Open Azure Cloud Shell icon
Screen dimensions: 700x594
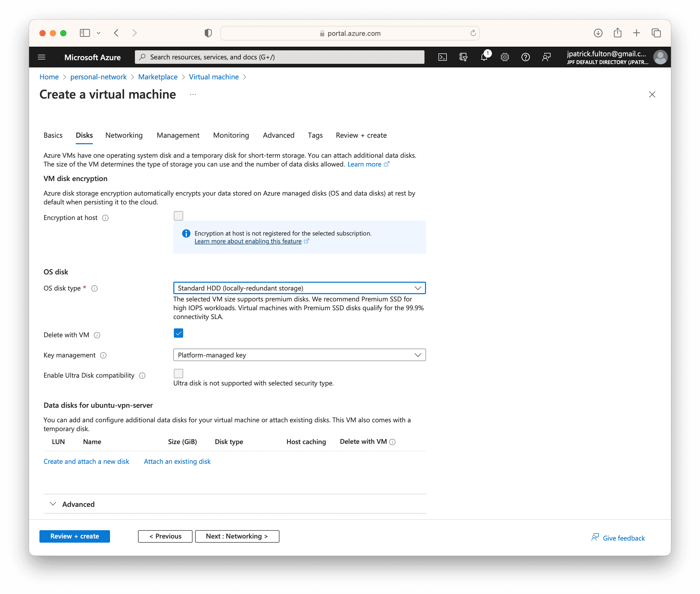pyautogui.click(x=442, y=57)
